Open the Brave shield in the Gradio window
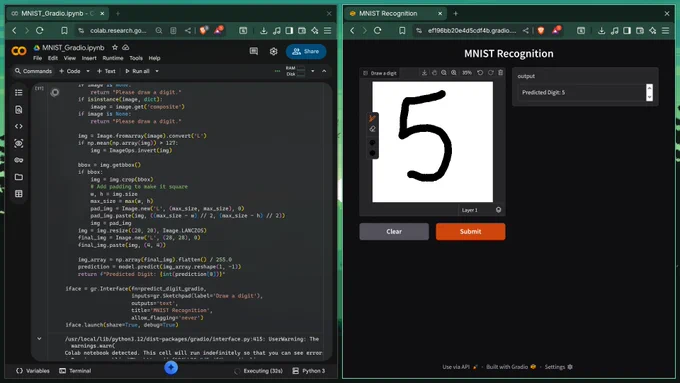This screenshot has height=383, width=680. click(x=541, y=30)
